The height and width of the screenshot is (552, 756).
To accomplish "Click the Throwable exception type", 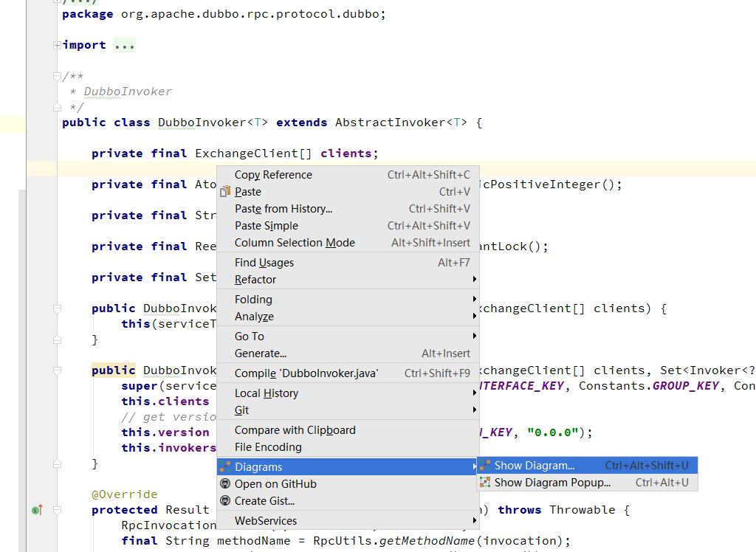I will click(583, 510).
